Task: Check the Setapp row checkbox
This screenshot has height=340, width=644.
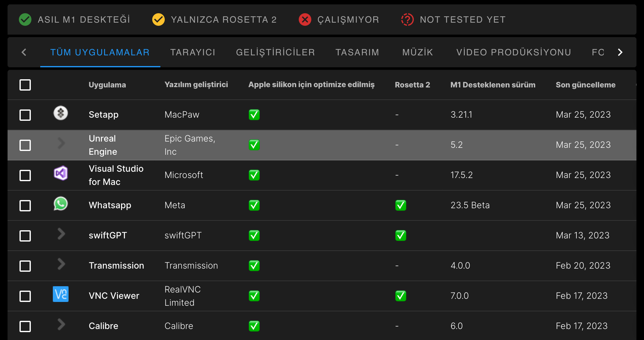Action: tap(25, 115)
